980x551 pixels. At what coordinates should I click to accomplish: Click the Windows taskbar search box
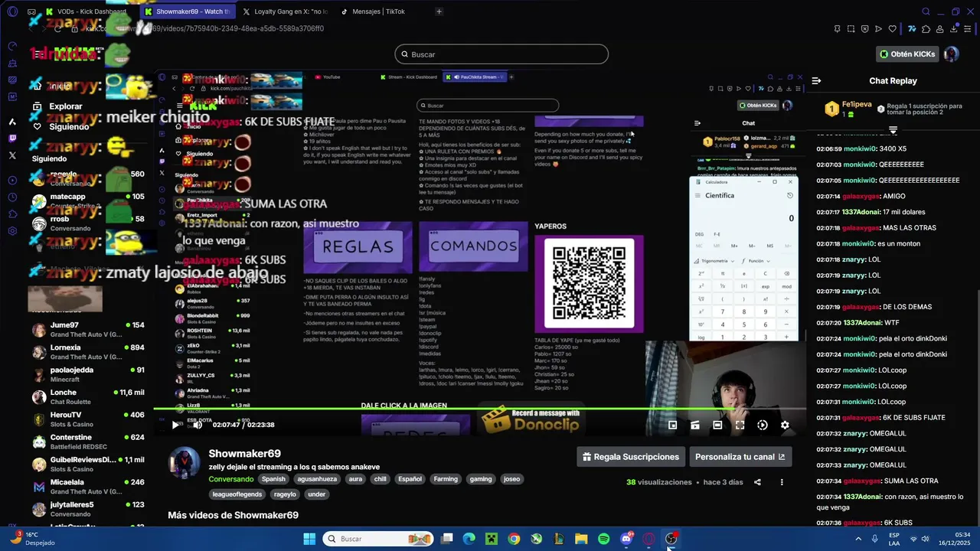pos(378,539)
